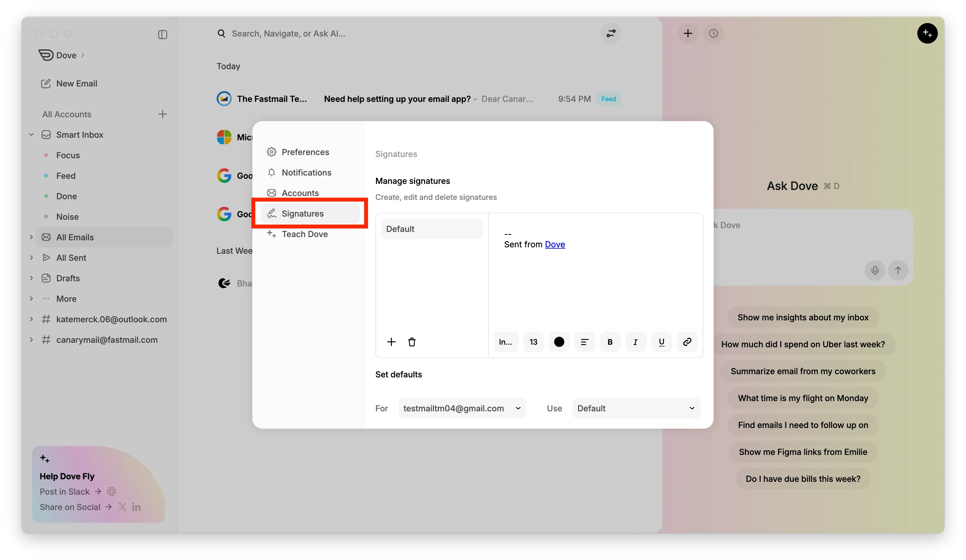Image resolution: width=966 pixels, height=560 pixels.
Task: Open the Preferences settings tab
Action: 305,152
